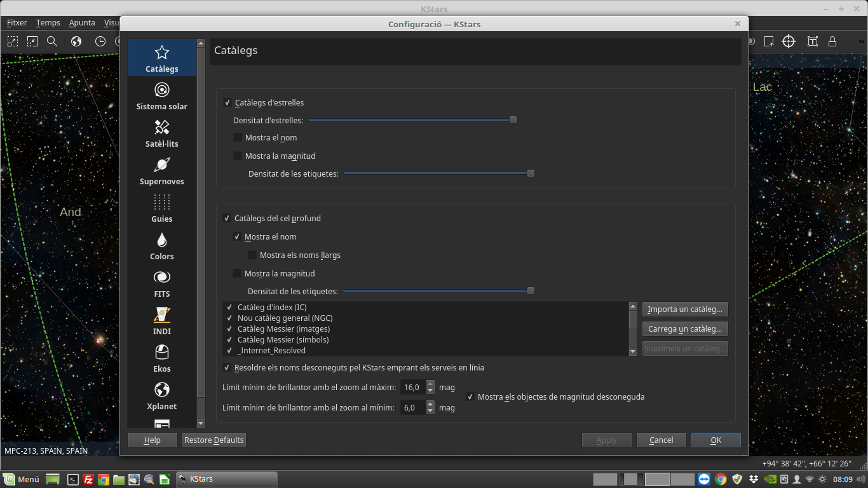Click the 'Carrega un catàleg...' button

pyautogui.click(x=685, y=329)
